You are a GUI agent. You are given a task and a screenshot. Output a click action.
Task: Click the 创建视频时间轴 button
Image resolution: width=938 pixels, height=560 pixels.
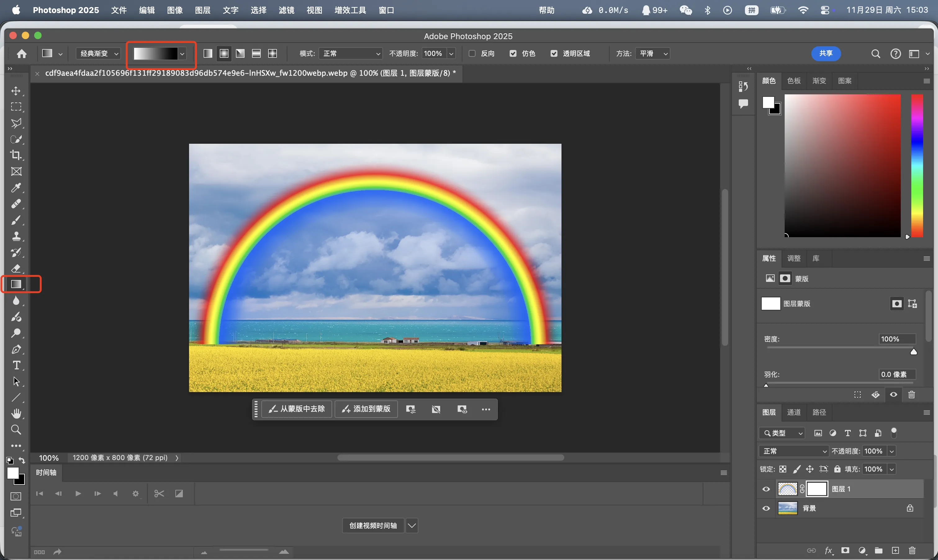tap(373, 525)
